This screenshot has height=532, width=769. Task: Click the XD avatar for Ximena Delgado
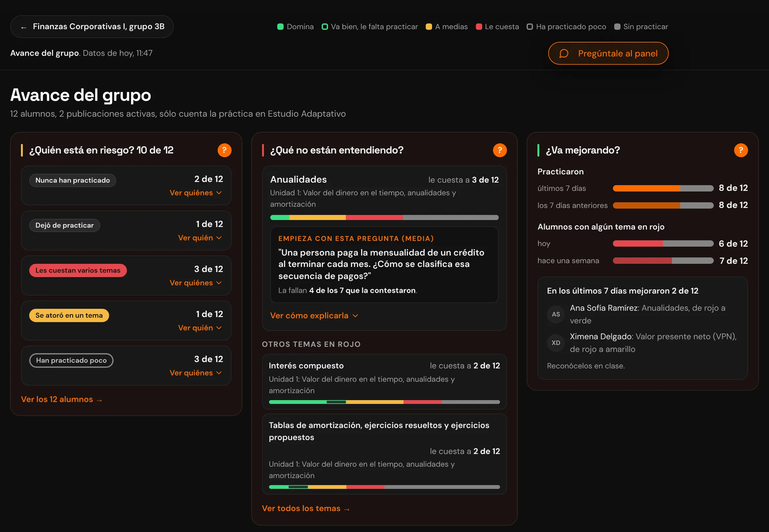tap(556, 343)
